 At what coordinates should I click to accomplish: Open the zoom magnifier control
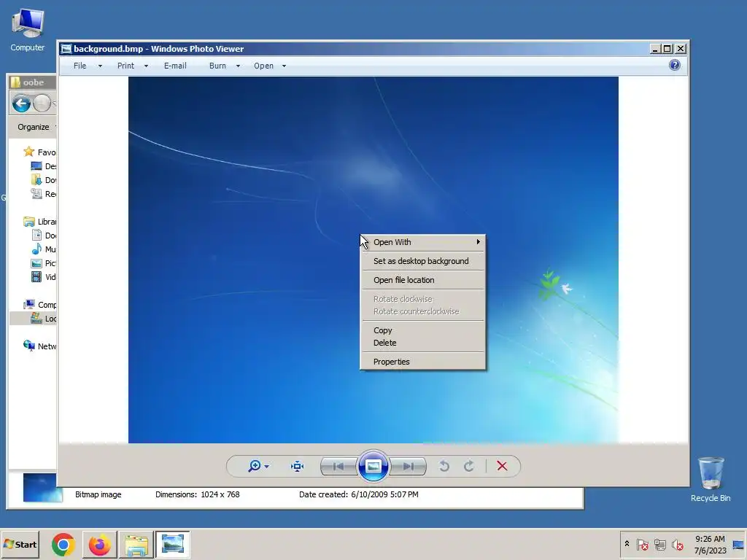(255, 466)
